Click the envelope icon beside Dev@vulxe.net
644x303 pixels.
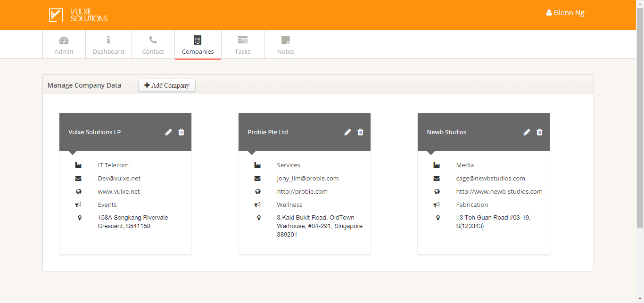(78, 179)
